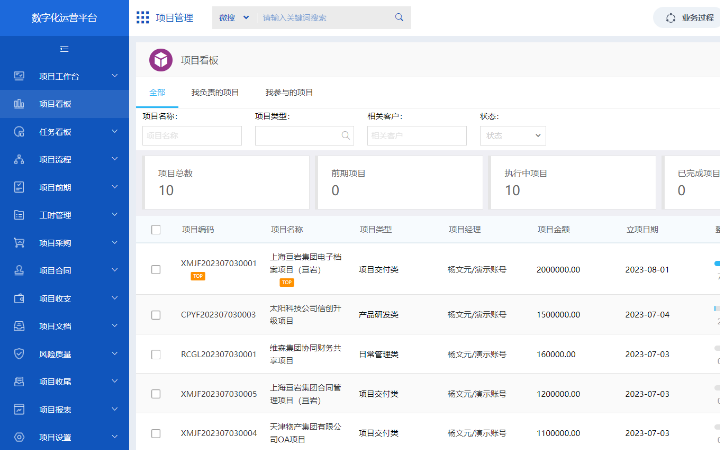
Task: Open the app grid icon beside 项目管理
Action: (x=143, y=17)
